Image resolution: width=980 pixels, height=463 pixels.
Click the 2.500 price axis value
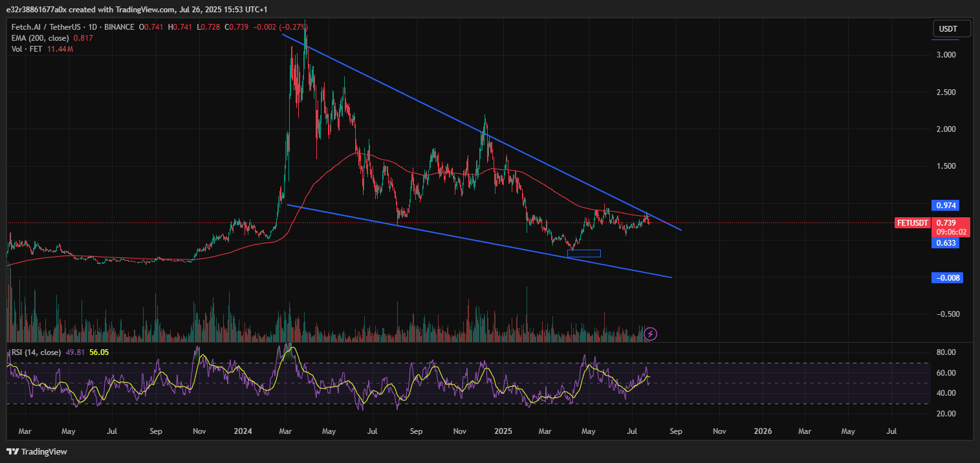coord(946,92)
